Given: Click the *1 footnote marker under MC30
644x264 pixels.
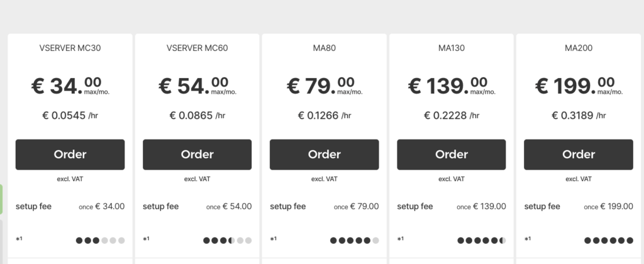Looking at the screenshot, I should click(19, 239).
